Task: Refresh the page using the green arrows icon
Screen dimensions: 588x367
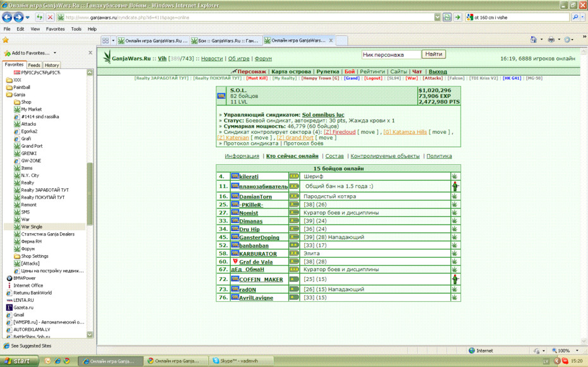Action: (x=39, y=17)
